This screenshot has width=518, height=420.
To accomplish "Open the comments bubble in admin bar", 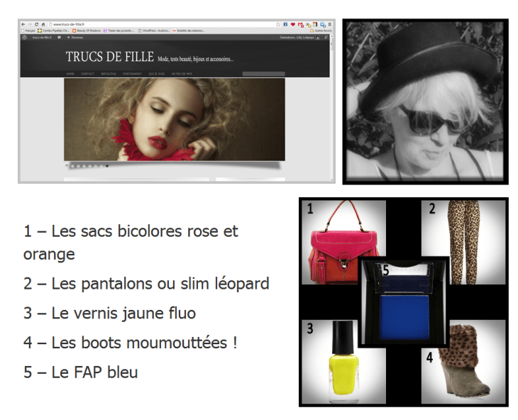I will tap(59, 37).
